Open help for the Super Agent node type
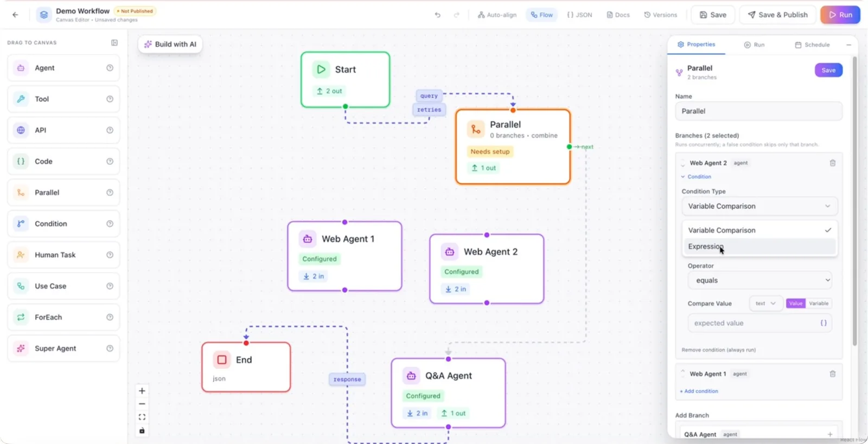This screenshot has width=868, height=444. pyautogui.click(x=110, y=349)
